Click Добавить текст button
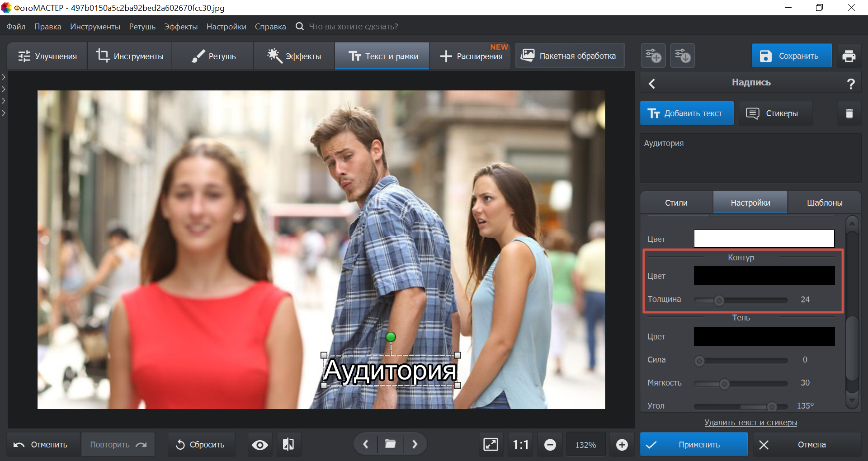868x461 pixels. [686, 113]
